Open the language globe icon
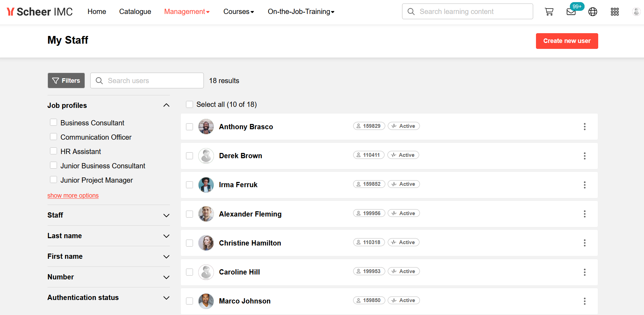This screenshot has height=315, width=644. coord(593,12)
